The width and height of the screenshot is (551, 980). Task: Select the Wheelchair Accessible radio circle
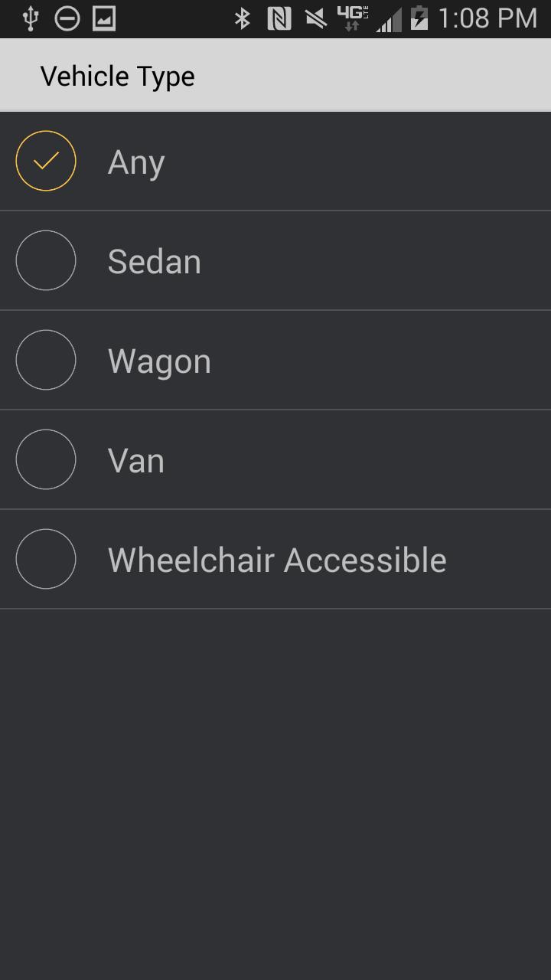[x=46, y=559]
